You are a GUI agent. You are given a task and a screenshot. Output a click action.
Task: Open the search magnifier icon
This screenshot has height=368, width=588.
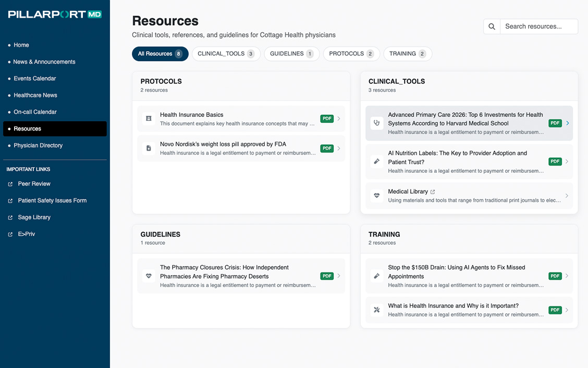[491, 26]
